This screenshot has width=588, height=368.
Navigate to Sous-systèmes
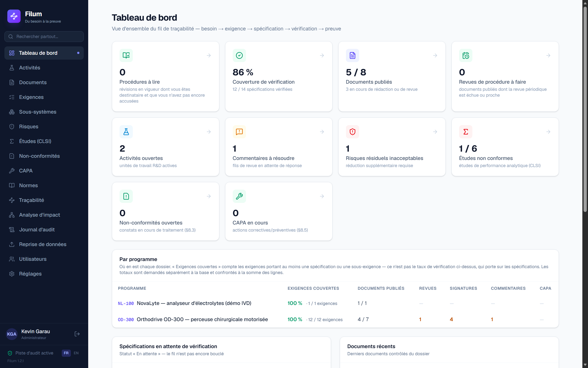pyautogui.click(x=44, y=112)
